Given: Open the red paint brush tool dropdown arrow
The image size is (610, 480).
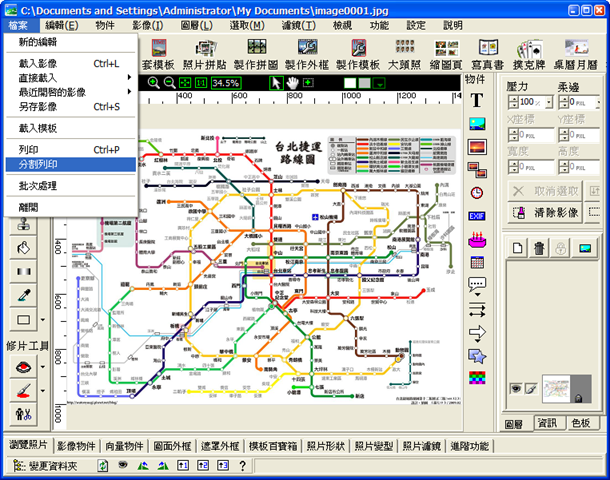Looking at the screenshot, I should click(x=43, y=391).
